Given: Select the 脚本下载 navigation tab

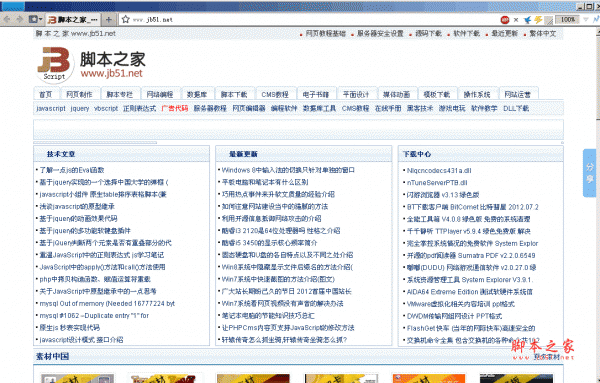Looking at the screenshot, I should point(234,94).
